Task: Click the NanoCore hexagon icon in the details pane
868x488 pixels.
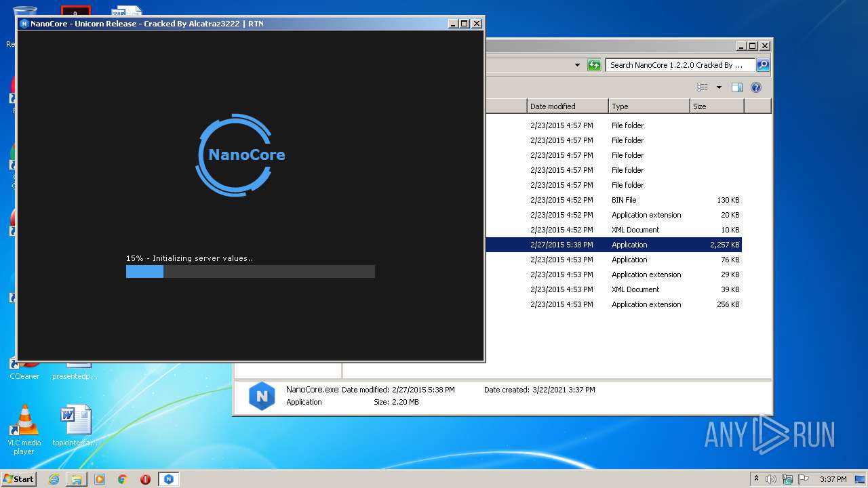Action: coord(262,396)
